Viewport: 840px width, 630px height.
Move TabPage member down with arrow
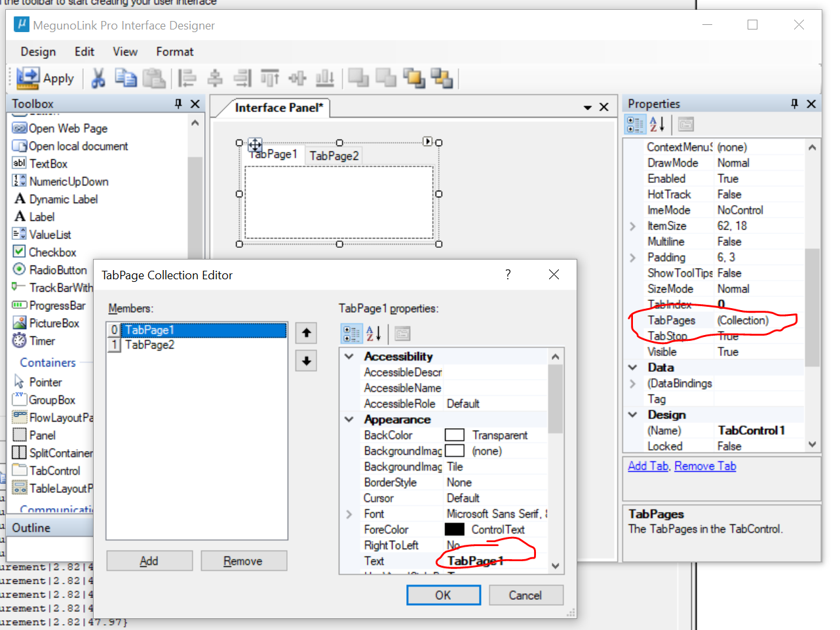coord(306,361)
